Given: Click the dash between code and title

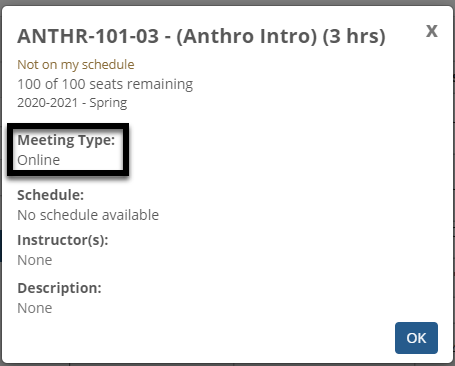Looking at the screenshot, I should 167,37.
